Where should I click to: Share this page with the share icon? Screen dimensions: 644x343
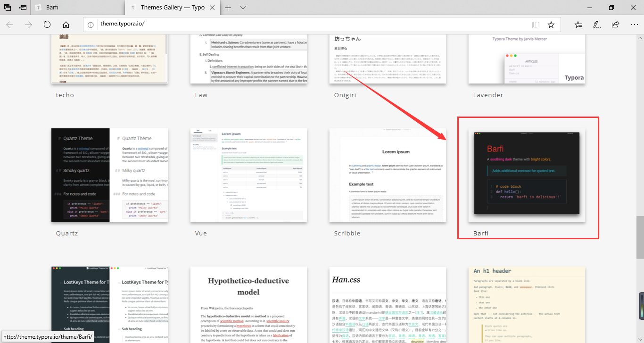coord(615,25)
